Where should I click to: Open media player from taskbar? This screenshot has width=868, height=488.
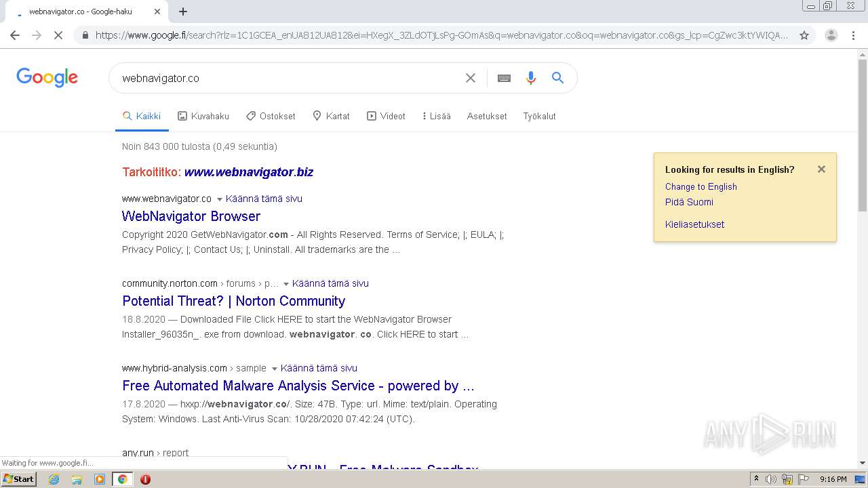tap(100, 479)
